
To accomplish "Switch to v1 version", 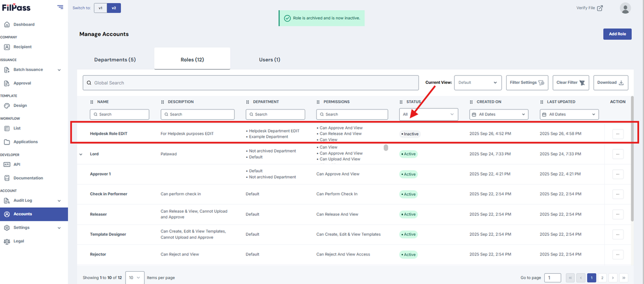I will (x=100, y=8).
